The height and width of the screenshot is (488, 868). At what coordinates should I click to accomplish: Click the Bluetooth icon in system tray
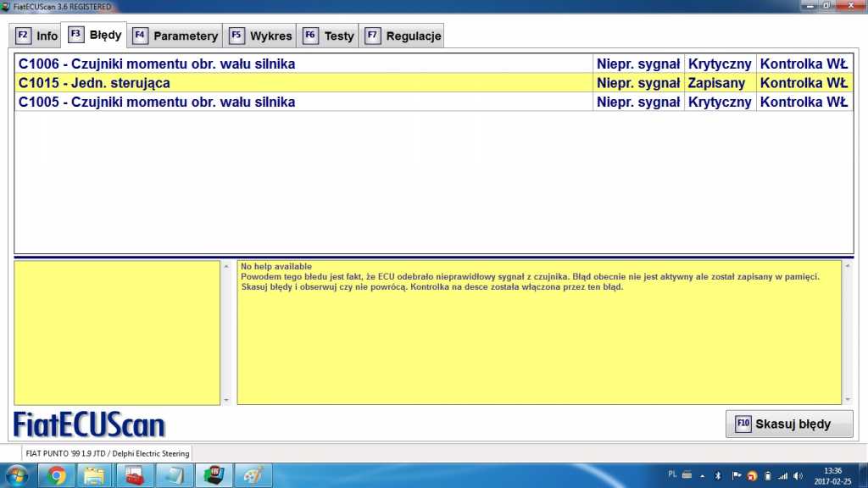pyautogui.click(x=717, y=475)
